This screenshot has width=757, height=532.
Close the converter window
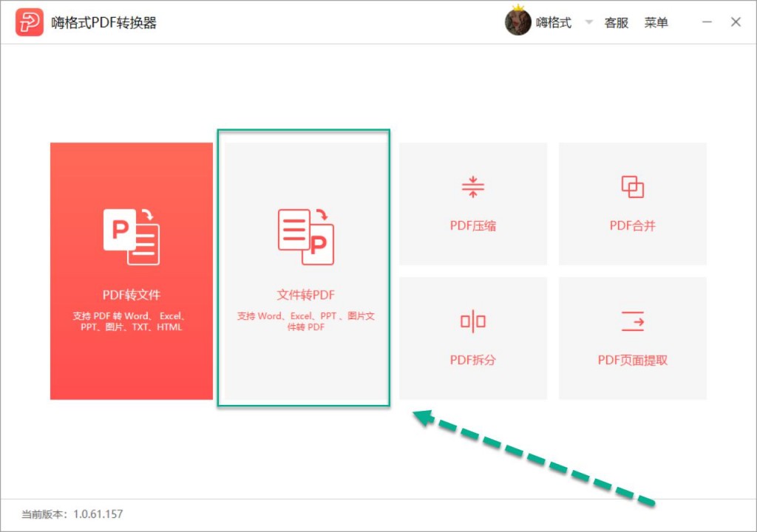click(x=736, y=21)
